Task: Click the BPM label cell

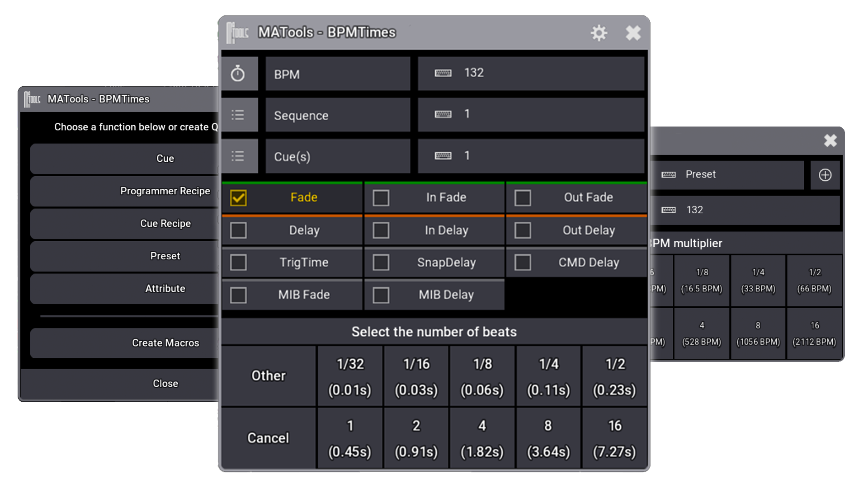Action: [x=338, y=74]
